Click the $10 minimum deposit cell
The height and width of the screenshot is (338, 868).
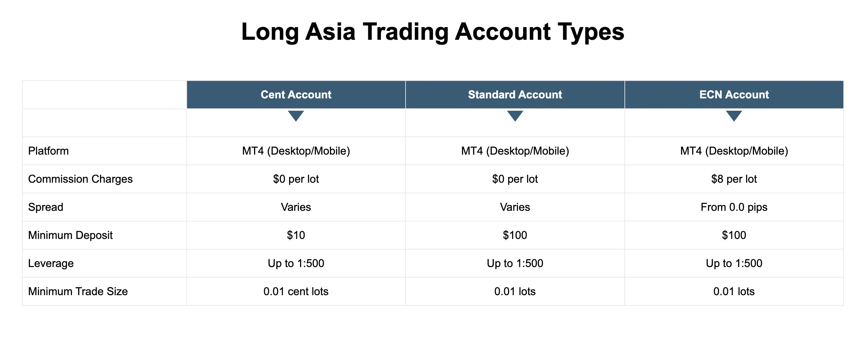(x=296, y=235)
